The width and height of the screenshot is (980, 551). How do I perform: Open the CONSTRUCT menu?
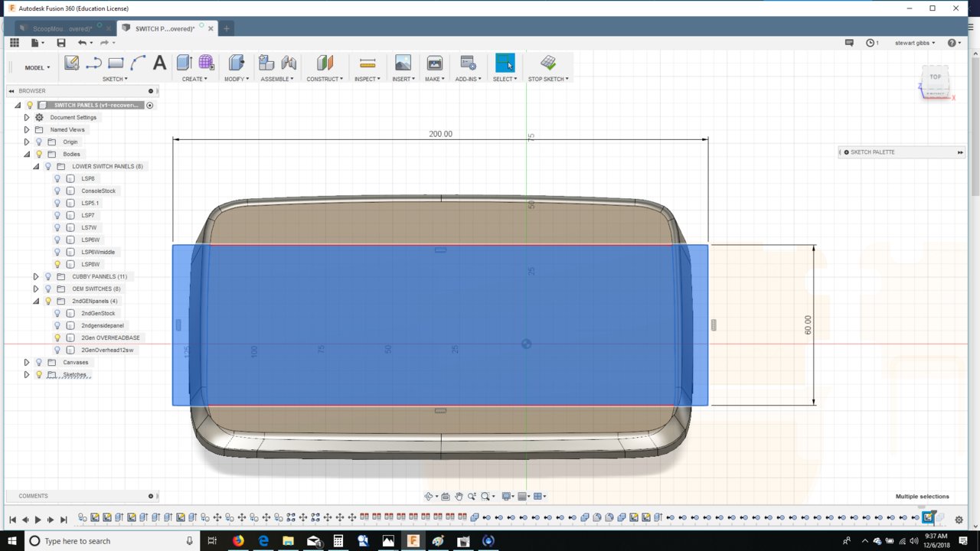(325, 79)
